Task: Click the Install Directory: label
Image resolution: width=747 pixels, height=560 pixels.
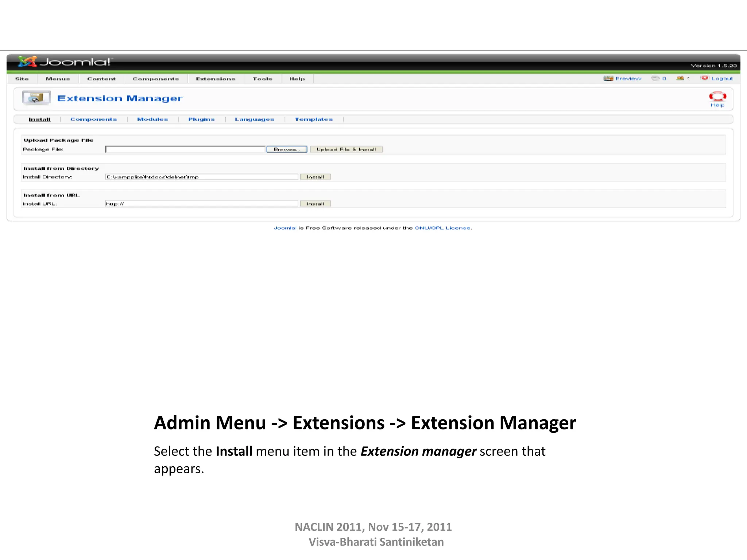Action: click(47, 177)
